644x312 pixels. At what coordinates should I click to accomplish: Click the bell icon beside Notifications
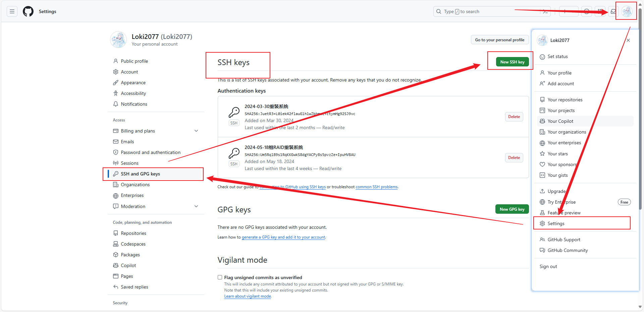tap(116, 104)
